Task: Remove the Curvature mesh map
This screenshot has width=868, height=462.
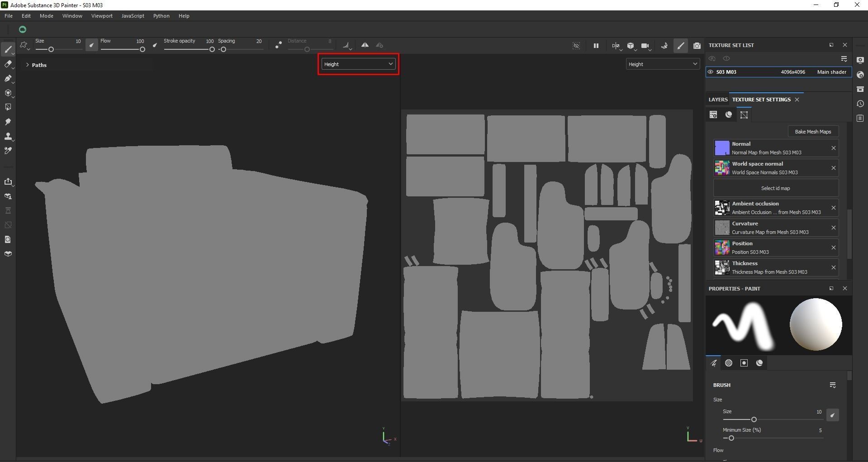Action: 834,228
